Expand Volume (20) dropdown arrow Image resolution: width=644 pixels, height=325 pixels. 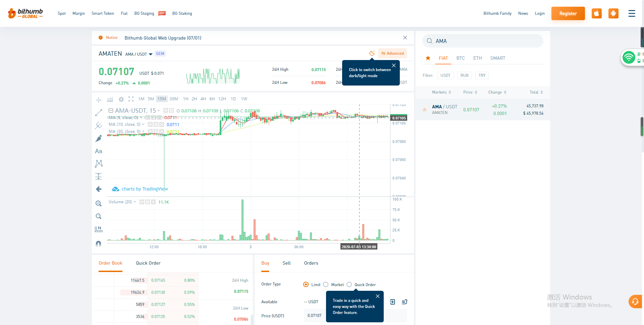[x=135, y=202]
